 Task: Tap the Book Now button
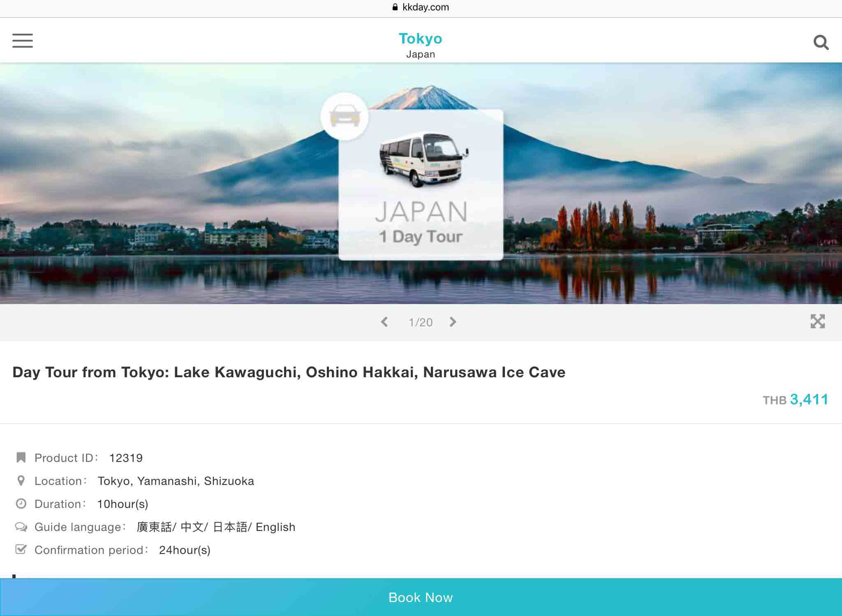tap(421, 597)
